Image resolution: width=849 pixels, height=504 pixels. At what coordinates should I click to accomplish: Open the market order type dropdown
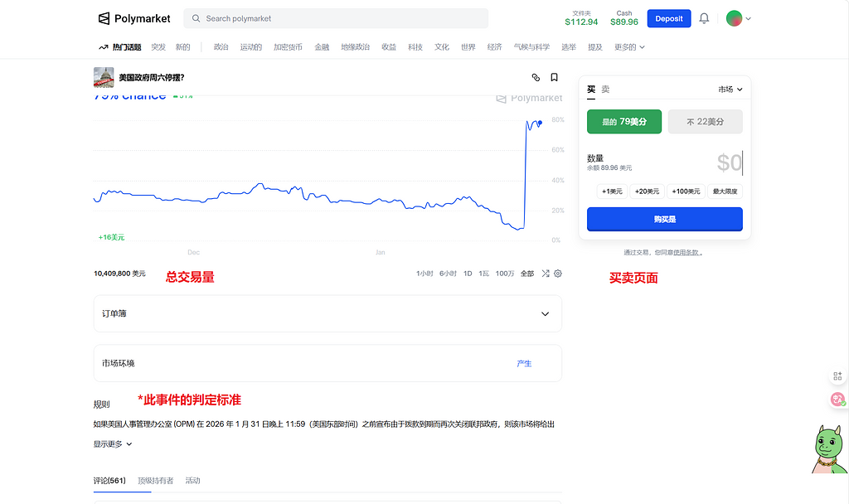click(730, 90)
